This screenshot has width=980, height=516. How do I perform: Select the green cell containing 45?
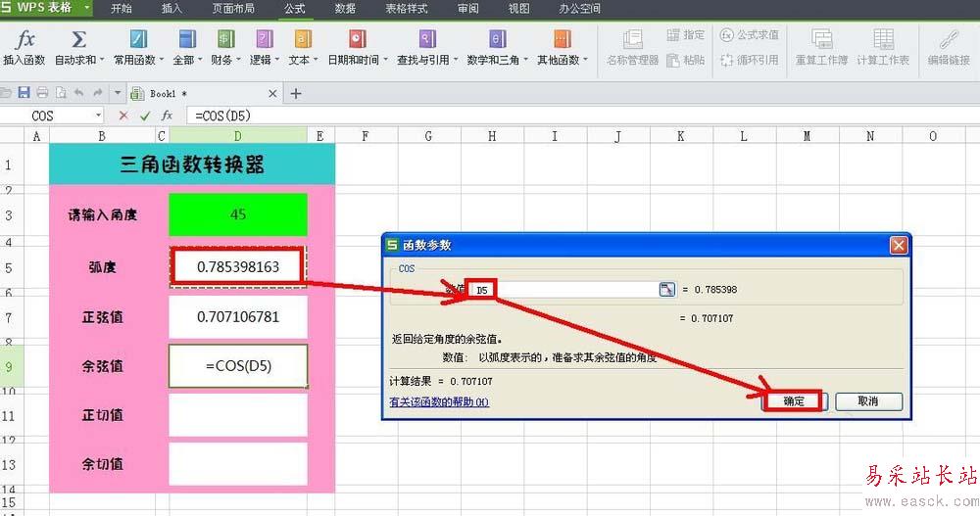(x=238, y=214)
